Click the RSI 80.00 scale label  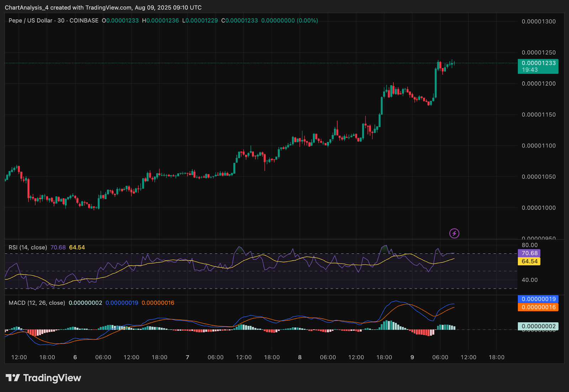[x=530, y=245]
